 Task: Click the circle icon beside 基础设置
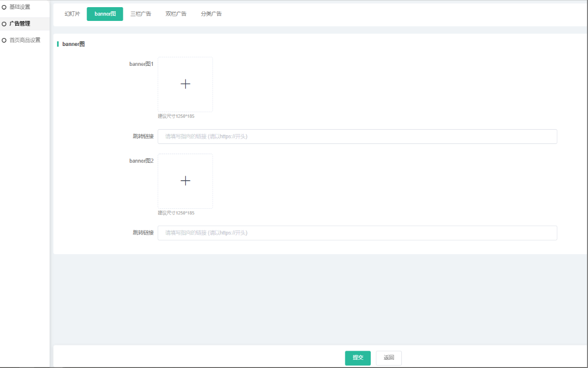(5, 7)
